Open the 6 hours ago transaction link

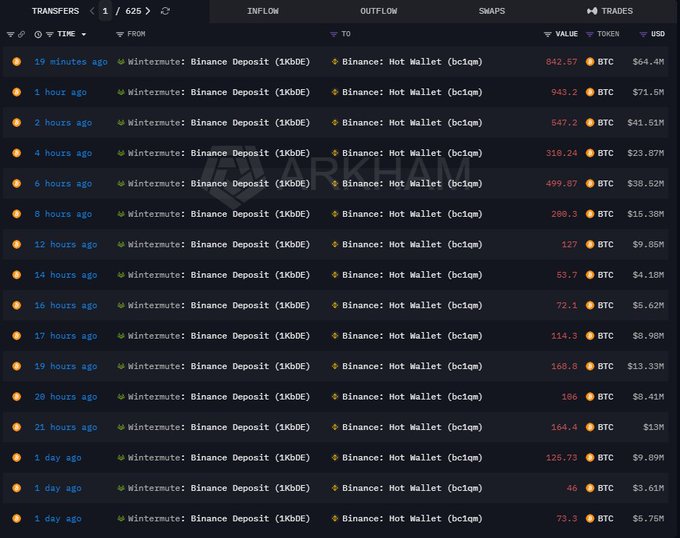(x=63, y=183)
